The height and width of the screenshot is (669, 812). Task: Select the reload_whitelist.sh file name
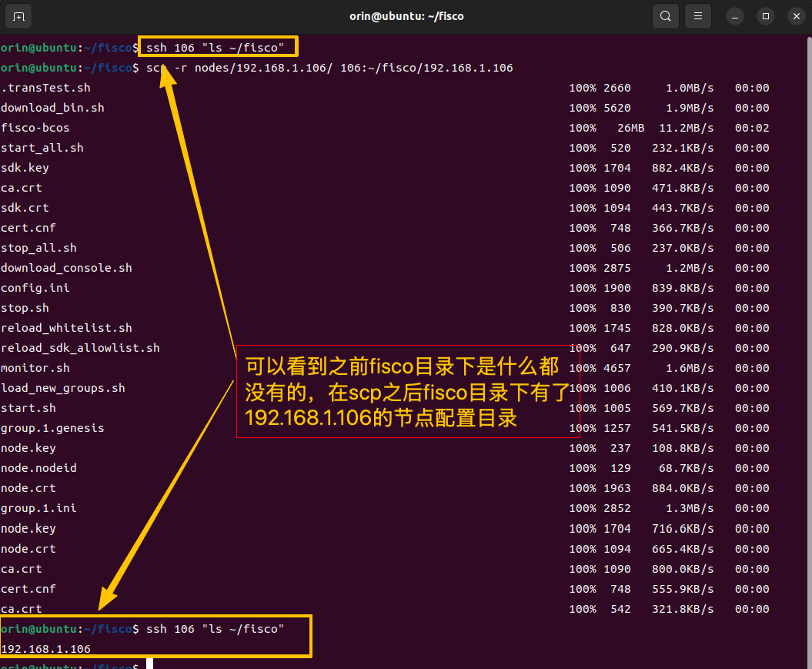[66, 328]
